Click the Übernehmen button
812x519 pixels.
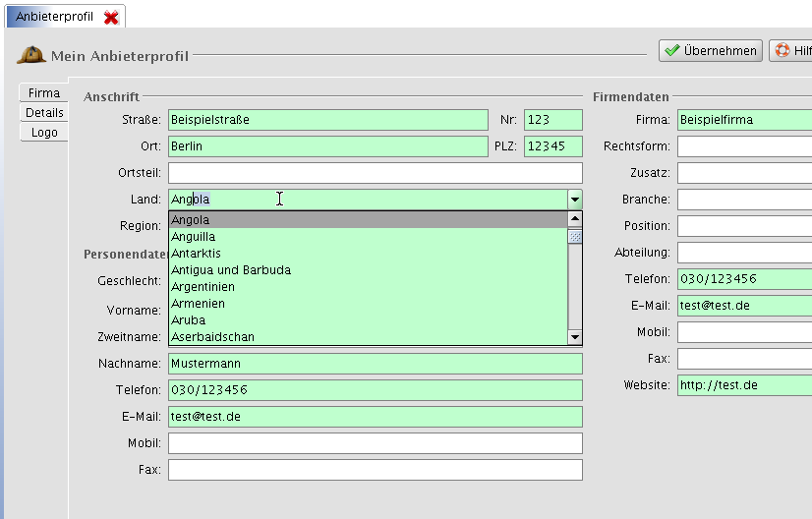(x=711, y=51)
